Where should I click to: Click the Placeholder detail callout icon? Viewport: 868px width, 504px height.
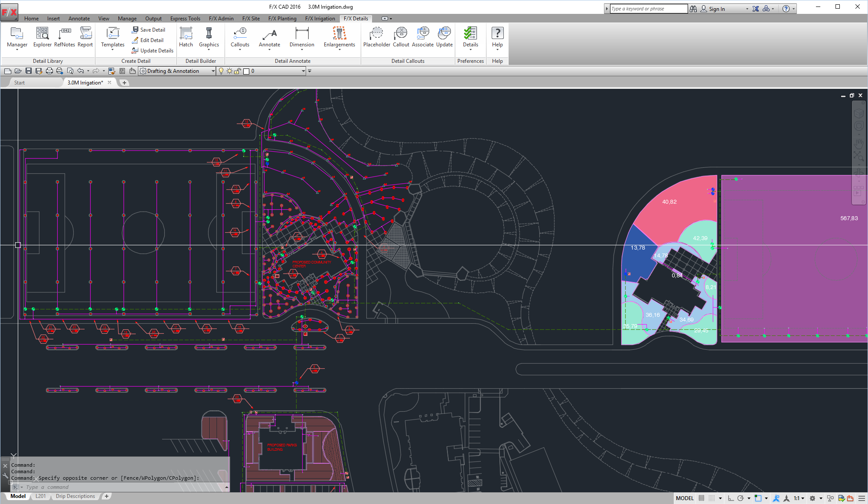[x=376, y=36]
